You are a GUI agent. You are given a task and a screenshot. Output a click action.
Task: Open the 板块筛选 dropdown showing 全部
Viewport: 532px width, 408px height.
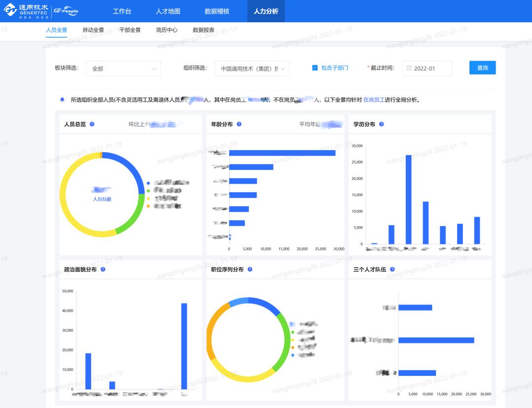tap(124, 68)
